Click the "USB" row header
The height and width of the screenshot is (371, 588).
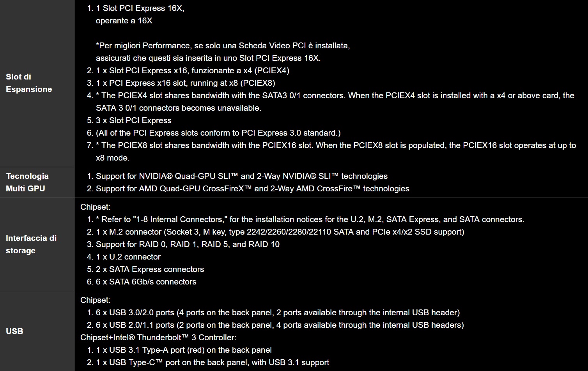point(14,331)
